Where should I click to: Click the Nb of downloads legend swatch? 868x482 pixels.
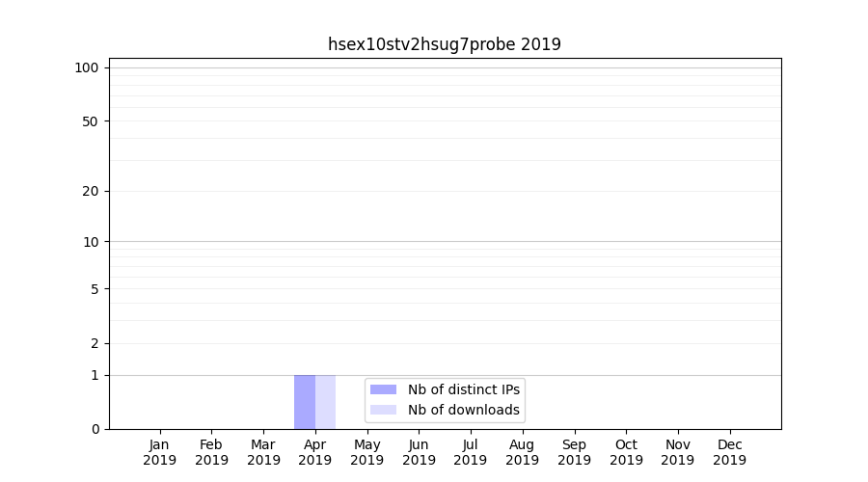click(x=383, y=410)
